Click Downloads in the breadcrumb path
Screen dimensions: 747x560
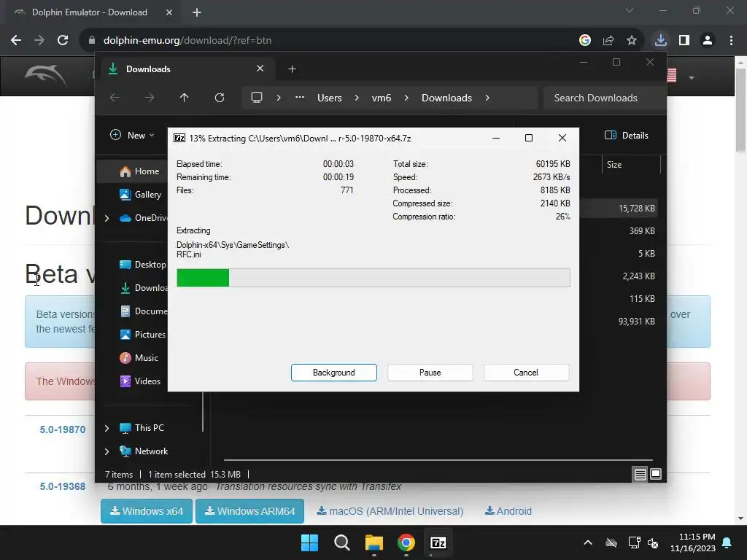446,98
